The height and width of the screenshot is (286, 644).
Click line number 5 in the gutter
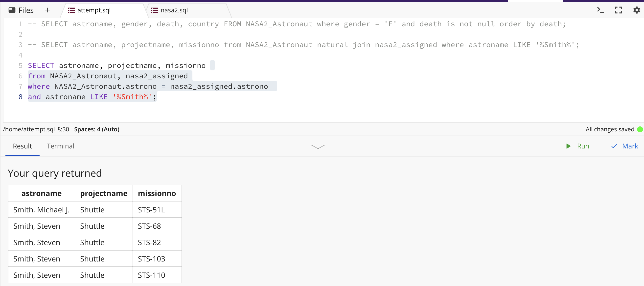pyautogui.click(x=21, y=66)
